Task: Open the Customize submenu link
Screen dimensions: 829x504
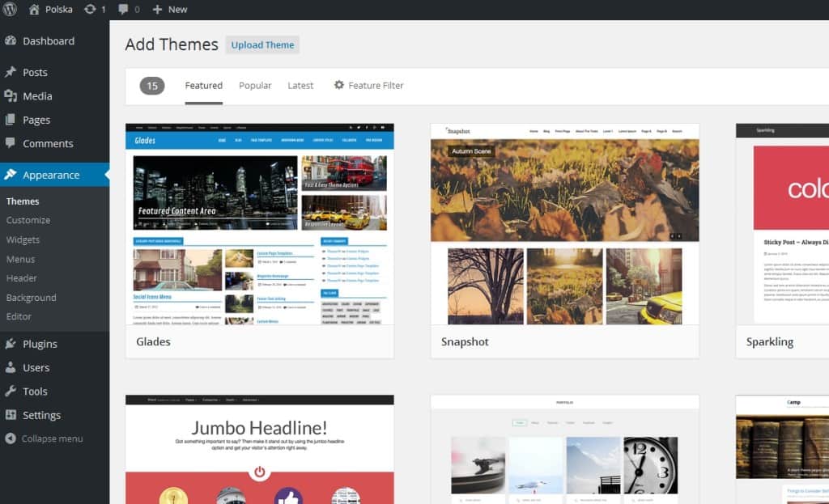Action: tap(28, 220)
